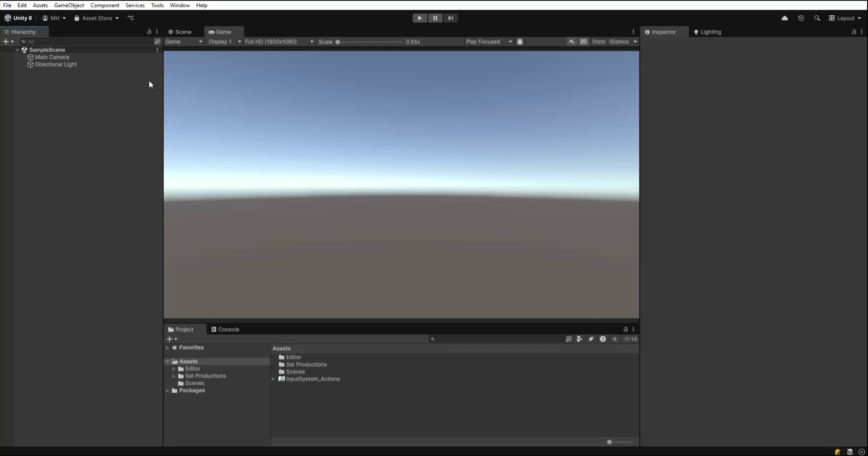Open global search magnifier in top toolbar
Image resolution: width=868 pixels, height=456 pixels.
point(817,18)
